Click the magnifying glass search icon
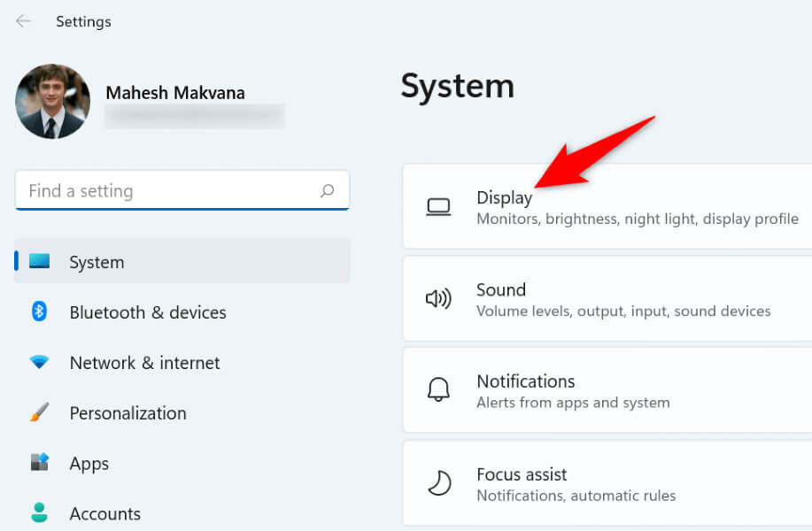 (328, 190)
